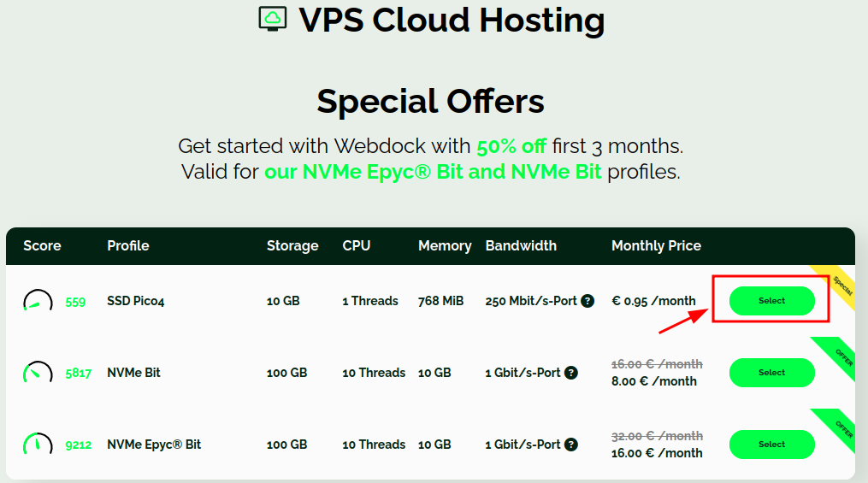The width and height of the screenshot is (868, 483).
Task: Open bandwidth help icon for NVMe Bit
Action: pos(571,373)
